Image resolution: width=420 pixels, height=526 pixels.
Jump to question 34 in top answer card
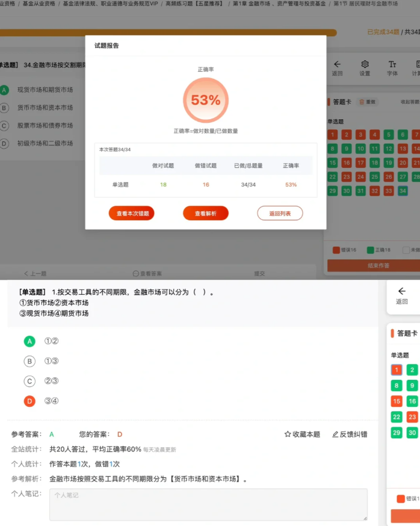tap(403, 191)
